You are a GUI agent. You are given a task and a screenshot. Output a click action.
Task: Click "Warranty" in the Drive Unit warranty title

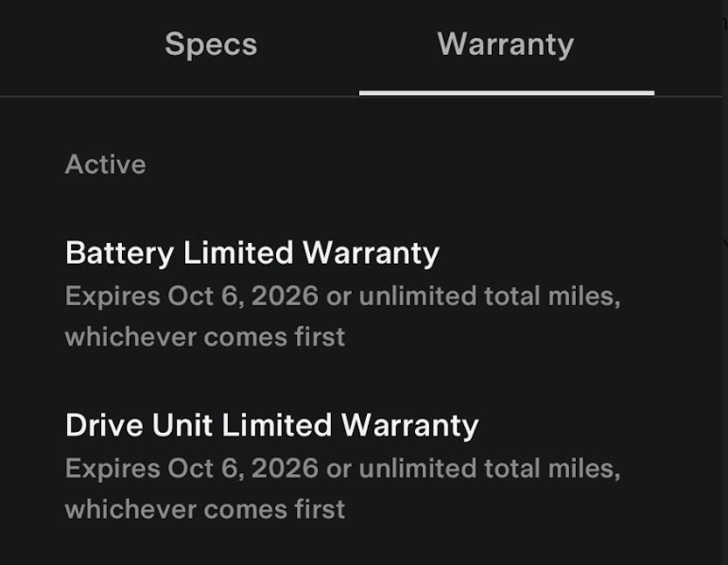click(410, 425)
